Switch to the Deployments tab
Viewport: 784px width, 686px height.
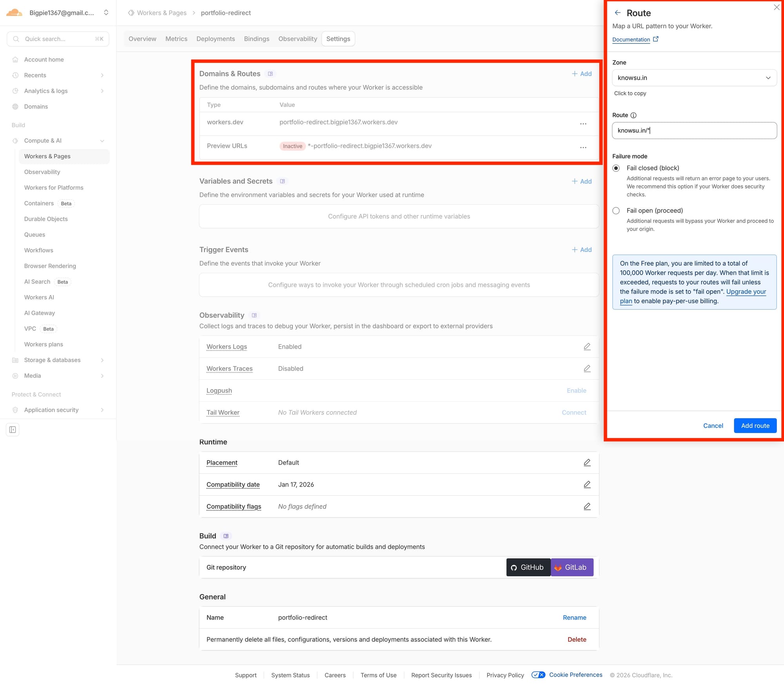point(216,39)
